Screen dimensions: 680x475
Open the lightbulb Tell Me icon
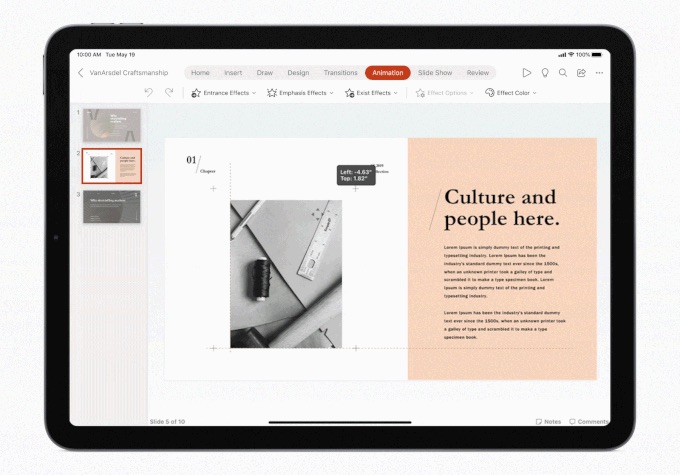pos(545,73)
